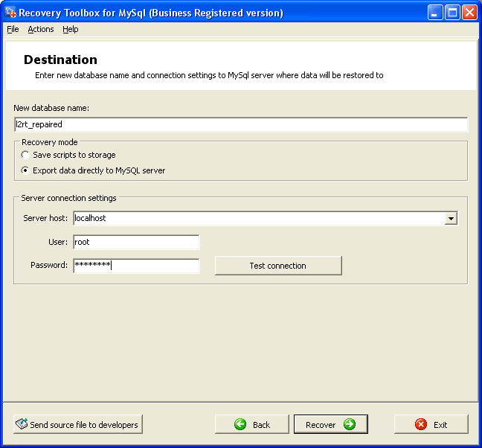Click the Server host text box

pos(257,218)
